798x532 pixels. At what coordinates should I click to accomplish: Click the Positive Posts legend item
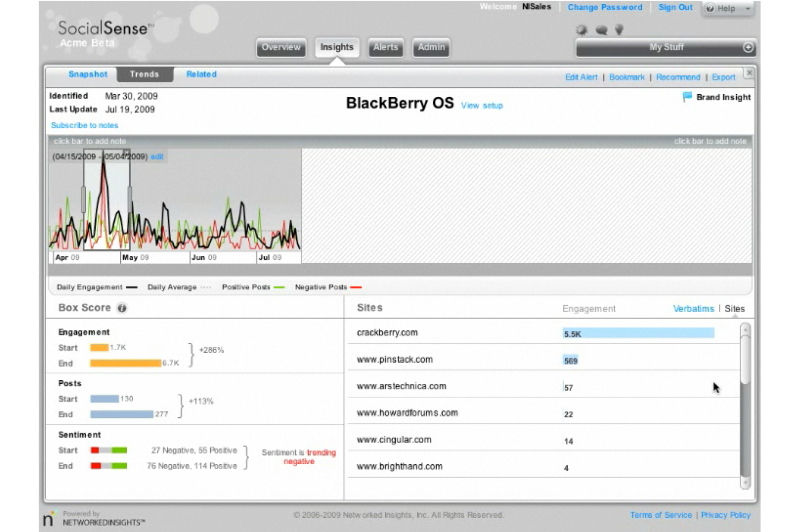[x=253, y=287]
